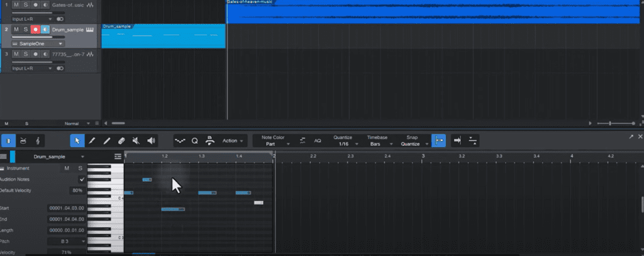Screen dimensions: 644x256
Task: Select the Arrow tool in the editor
Action: pyautogui.click(x=77, y=141)
